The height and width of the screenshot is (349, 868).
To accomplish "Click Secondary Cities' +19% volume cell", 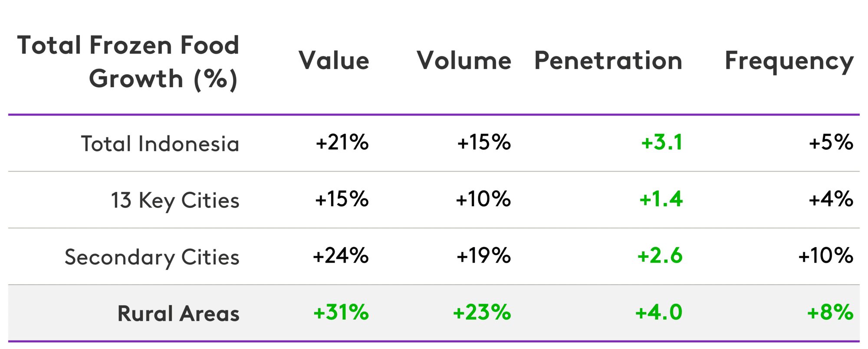I will pyautogui.click(x=483, y=256).
